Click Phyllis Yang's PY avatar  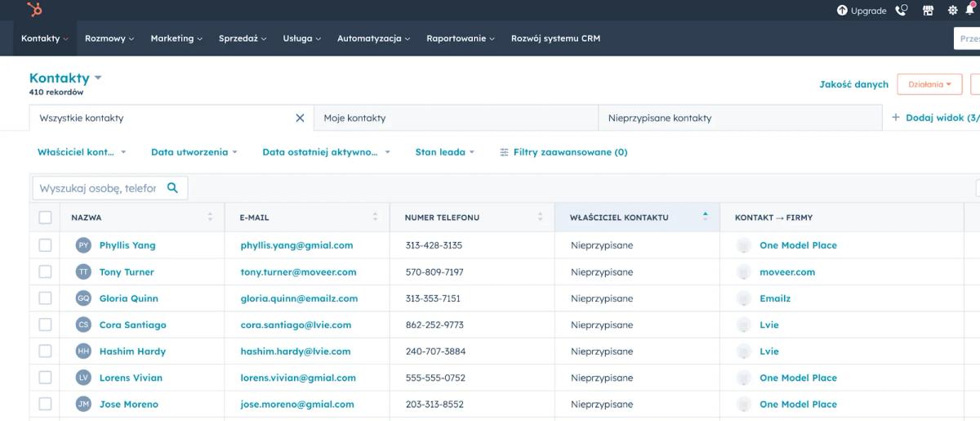click(x=83, y=245)
